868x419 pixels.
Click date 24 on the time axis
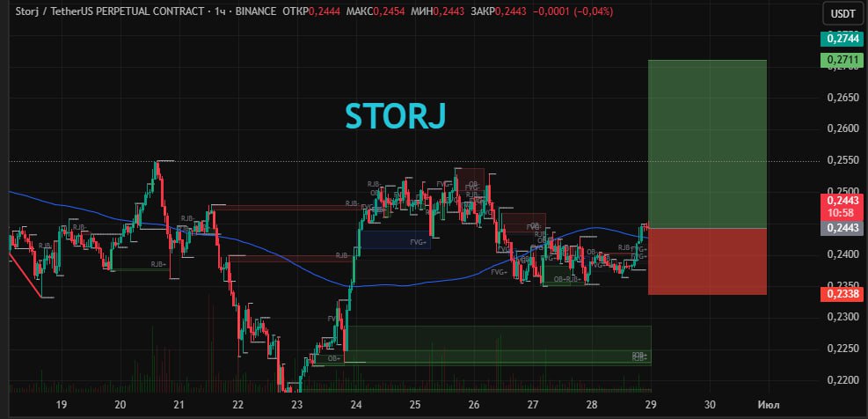pos(356,404)
